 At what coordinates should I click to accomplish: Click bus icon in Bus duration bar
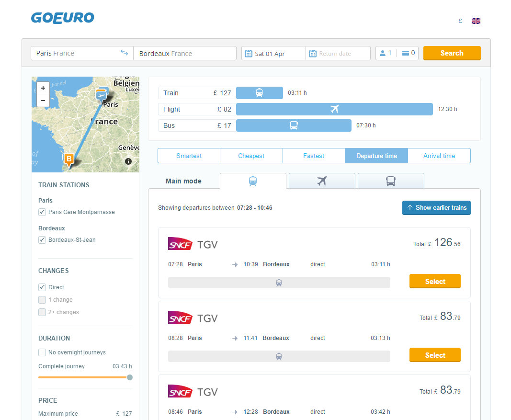point(294,125)
